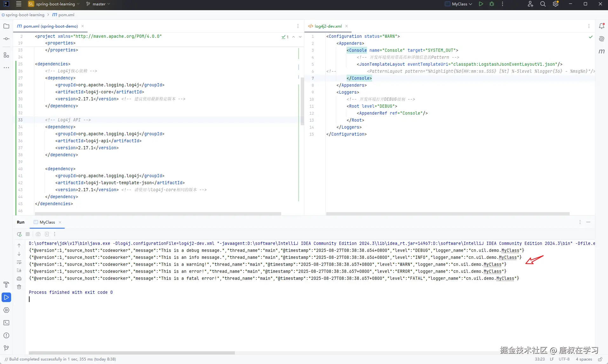Jump up the stack trace arrow
This screenshot has width=608, height=364.
coord(19,246)
